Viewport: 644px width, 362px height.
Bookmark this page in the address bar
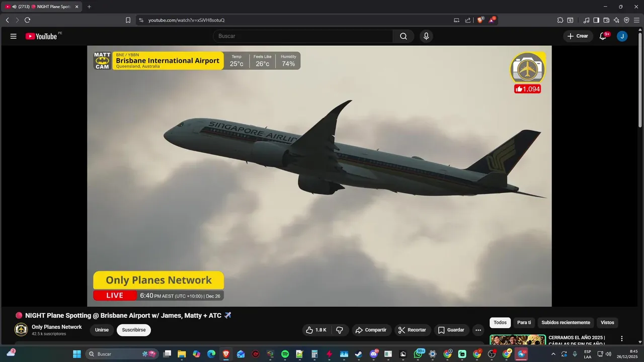point(128,20)
